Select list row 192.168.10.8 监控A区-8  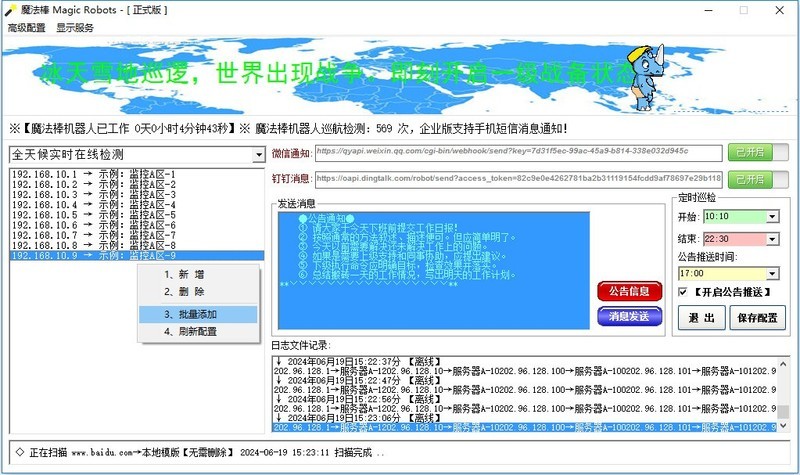[137, 245]
